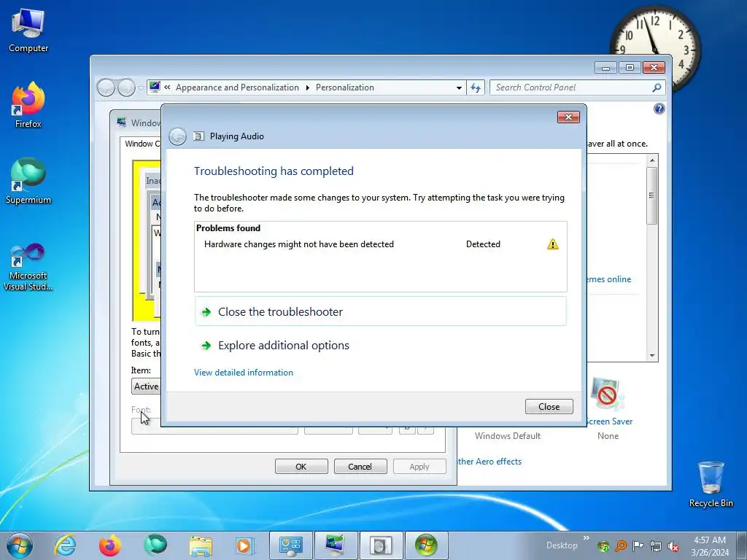Click the Screen Saver icon
The width and height of the screenshot is (747, 560).
[606, 394]
